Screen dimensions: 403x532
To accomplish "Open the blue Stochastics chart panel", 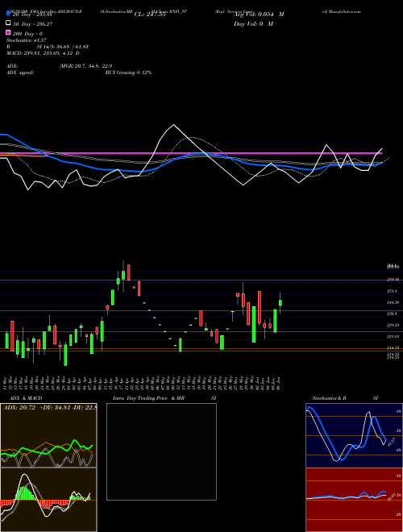I will pyautogui.click(x=354, y=435).
